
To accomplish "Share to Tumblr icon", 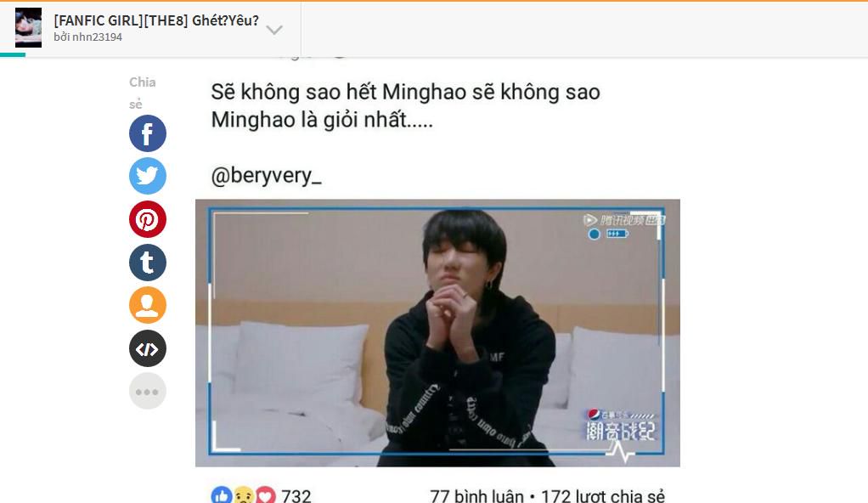I will (x=147, y=263).
